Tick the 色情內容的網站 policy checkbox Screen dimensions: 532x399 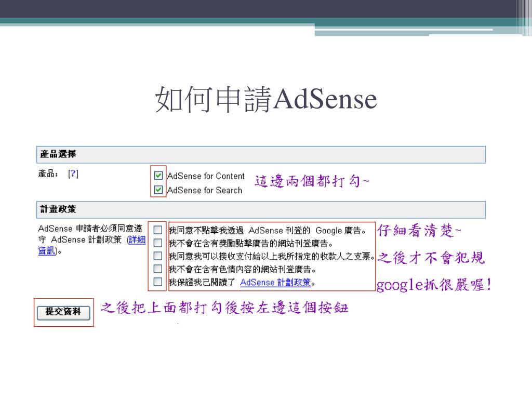[158, 269]
